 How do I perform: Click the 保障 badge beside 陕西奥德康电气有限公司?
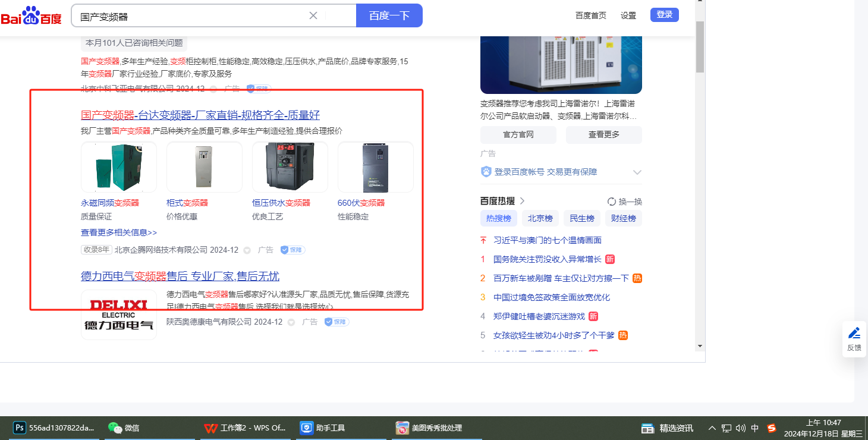(x=336, y=322)
